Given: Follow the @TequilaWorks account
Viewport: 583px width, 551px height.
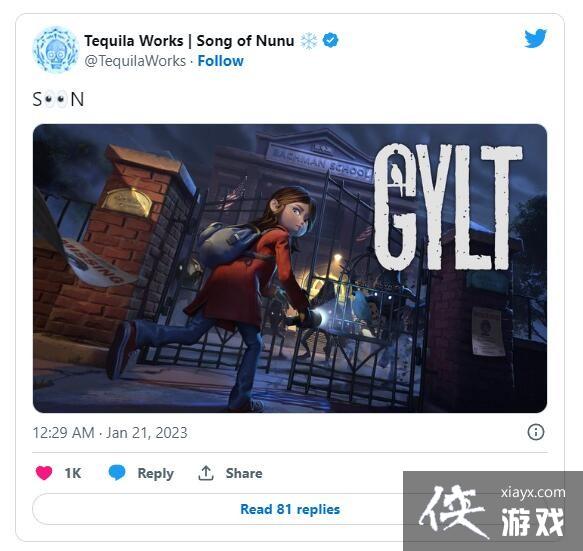Looking at the screenshot, I should [220, 61].
